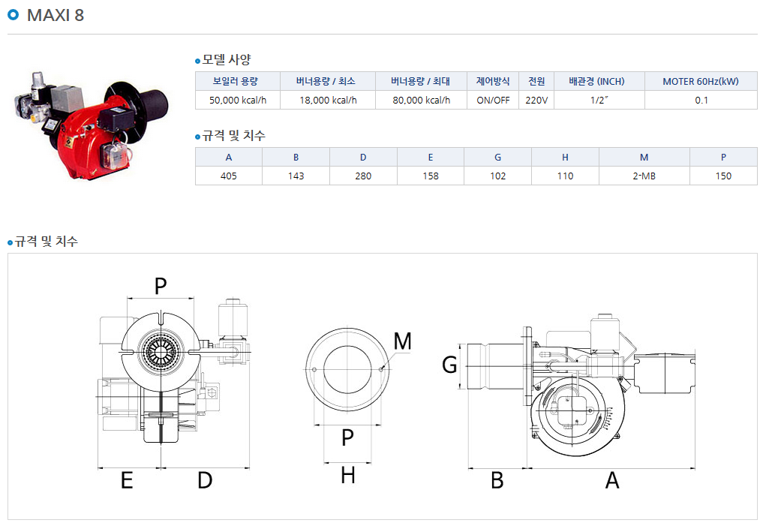Click the 80,000 kcal/h cell
This screenshot has height=532, width=769.
pos(421,100)
